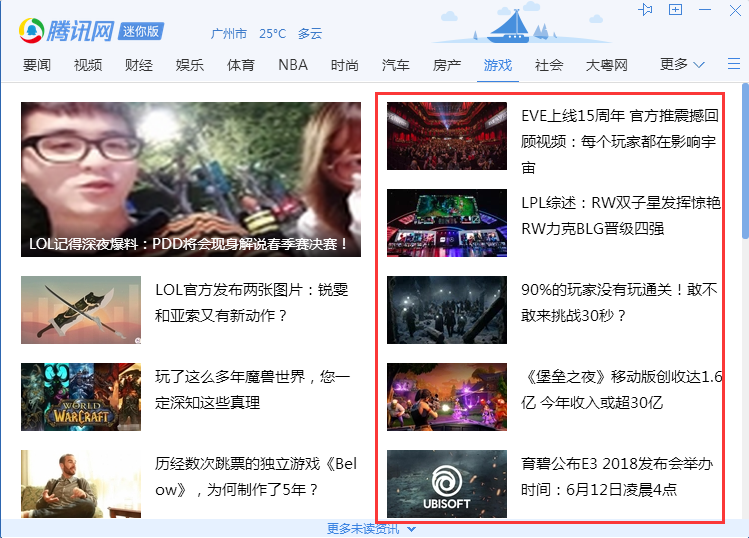This screenshot has width=749, height=538.
Task: Select the 财经 tab
Action: [139, 65]
